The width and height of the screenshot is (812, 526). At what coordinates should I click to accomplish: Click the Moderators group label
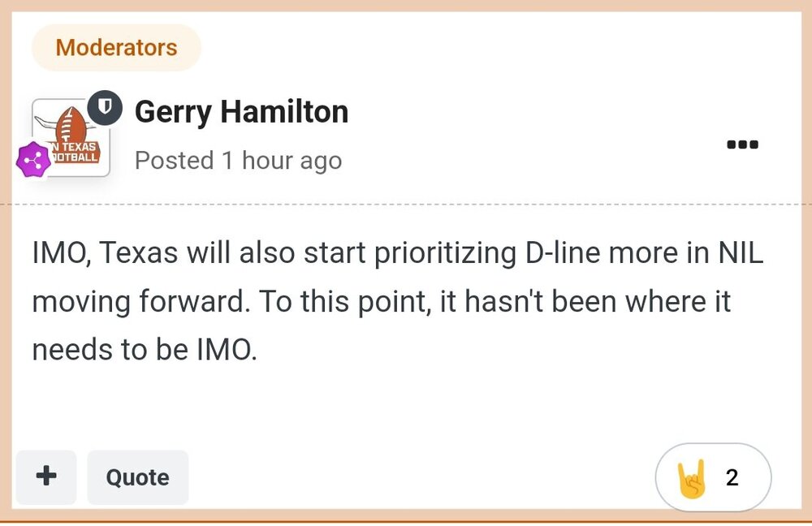[115, 47]
